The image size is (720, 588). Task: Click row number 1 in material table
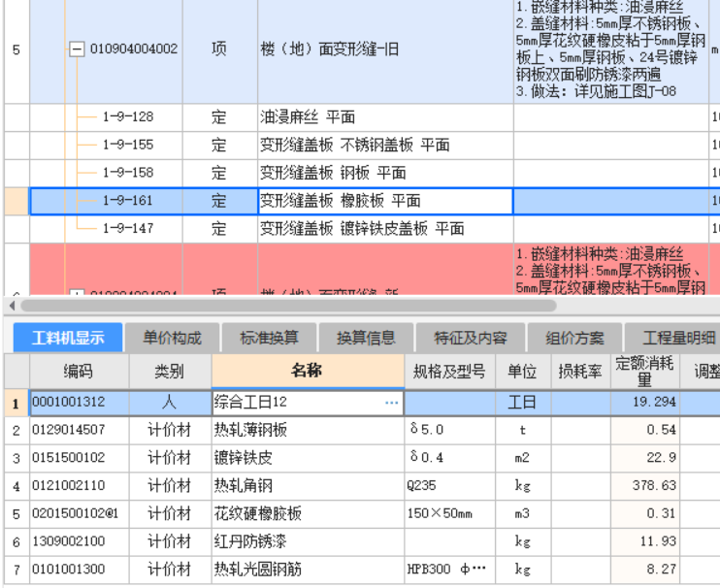coord(16,403)
